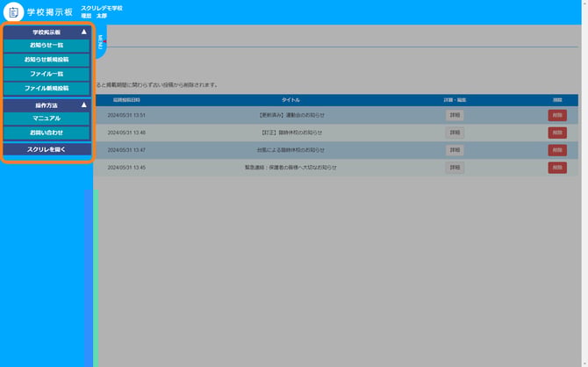Click the date 2024/05/31 13:51

point(126,115)
